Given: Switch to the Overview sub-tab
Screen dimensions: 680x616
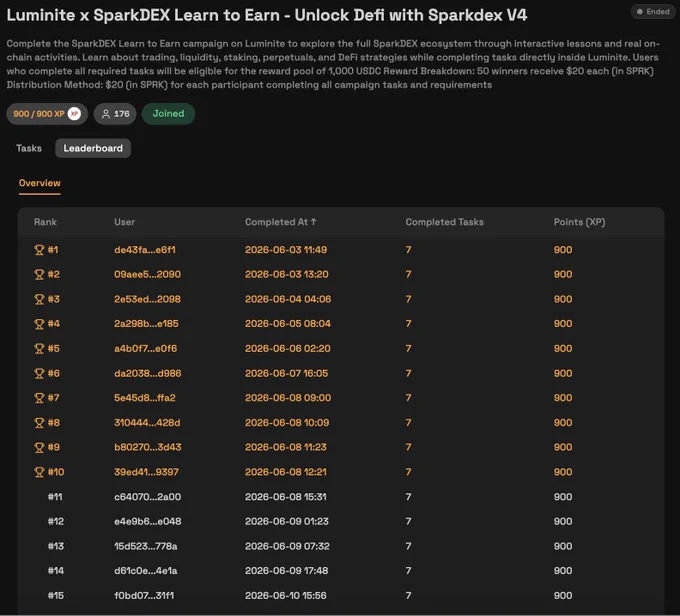Looking at the screenshot, I should click(x=39, y=183).
